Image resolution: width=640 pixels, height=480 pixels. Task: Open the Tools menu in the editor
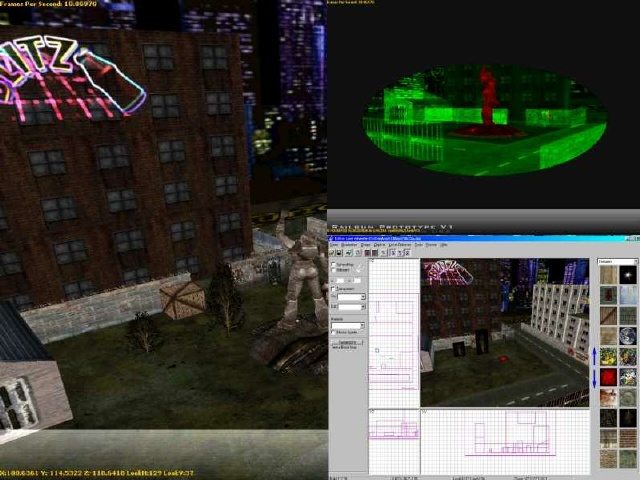click(419, 245)
